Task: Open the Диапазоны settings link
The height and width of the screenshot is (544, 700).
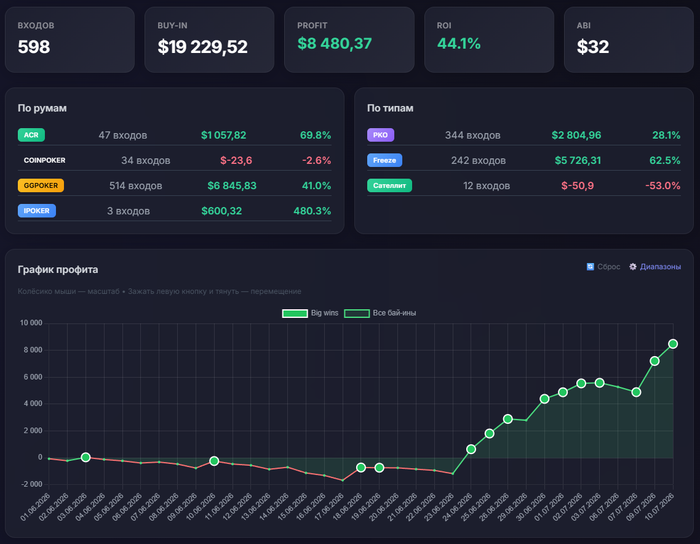Action: (x=660, y=266)
